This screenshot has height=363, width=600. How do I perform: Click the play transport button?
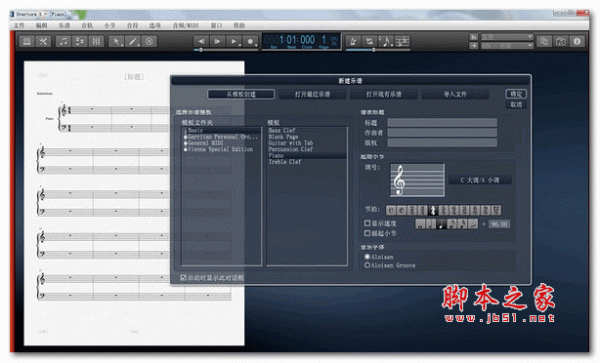(x=234, y=41)
